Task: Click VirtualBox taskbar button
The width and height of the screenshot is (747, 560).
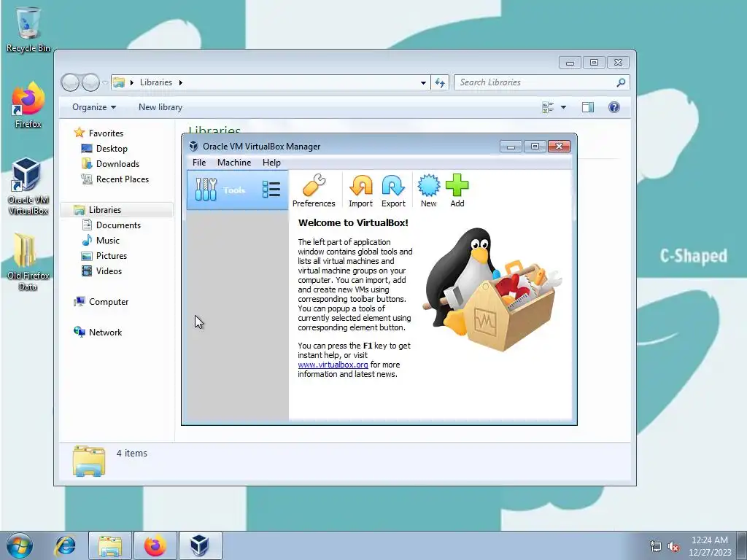Action: pos(200,545)
